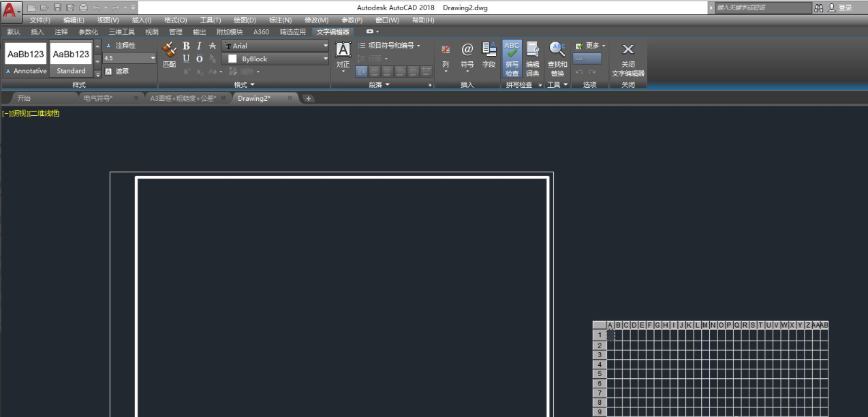Open Bullets and Numbering (项目符号和编号) menu
This screenshot has height=417, width=868.
tap(390, 46)
